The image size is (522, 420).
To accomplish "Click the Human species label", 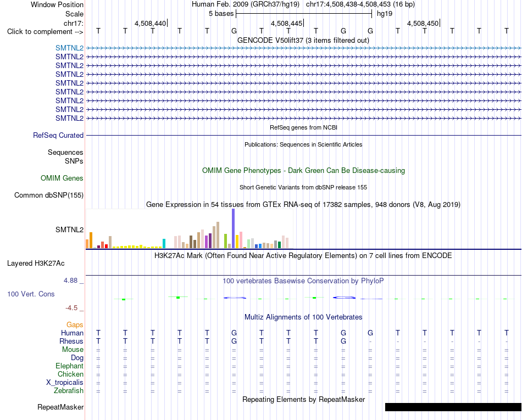I will click(x=72, y=333).
